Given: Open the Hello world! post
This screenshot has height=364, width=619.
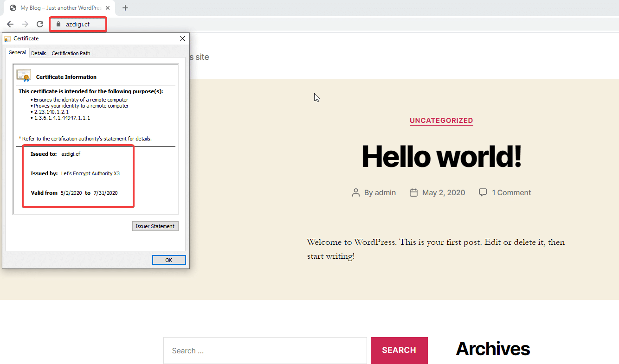Looking at the screenshot, I should (441, 156).
